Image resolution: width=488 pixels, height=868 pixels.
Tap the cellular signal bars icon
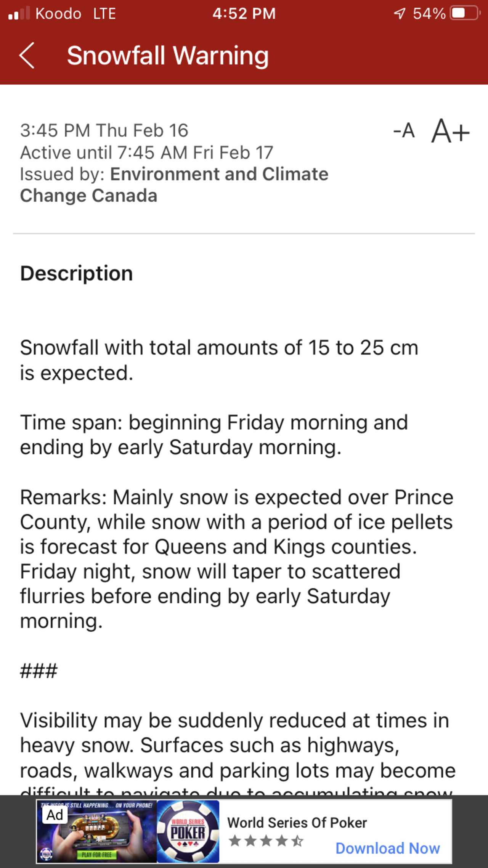(19, 13)
